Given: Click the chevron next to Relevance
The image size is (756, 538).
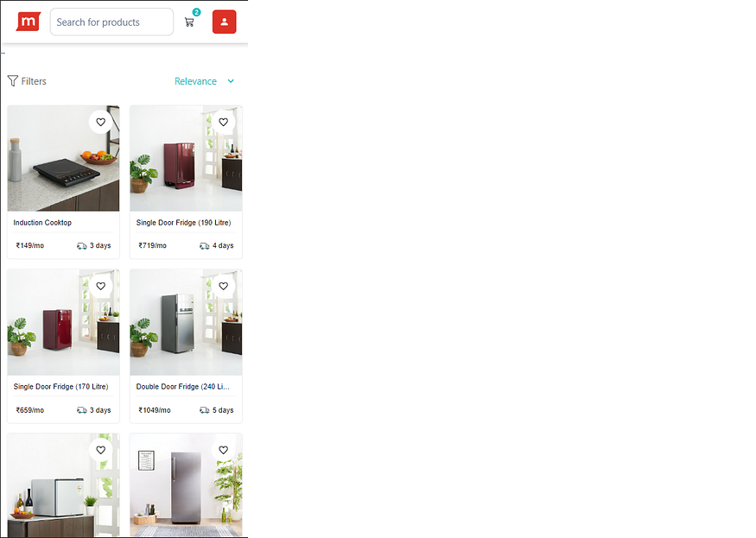Looking at the screenshot, I should pos(231,81).
